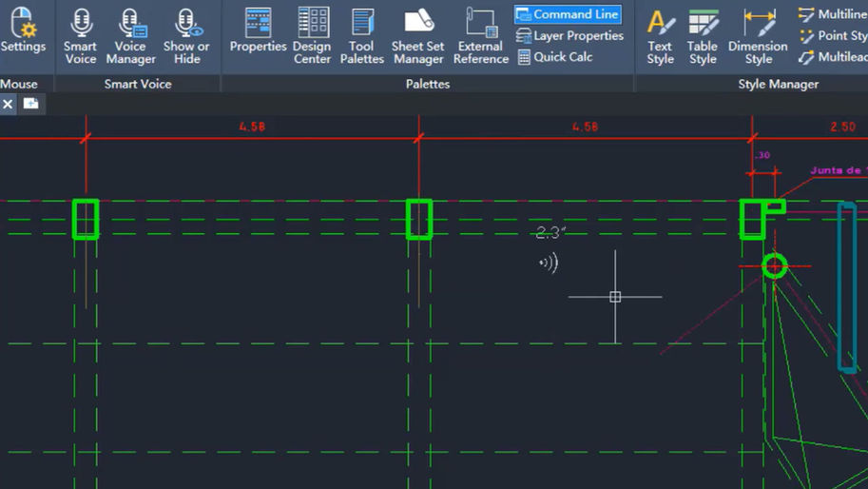Open Mouse Settings
Screen dimensions: 868x489
click(x=23, y=30)
